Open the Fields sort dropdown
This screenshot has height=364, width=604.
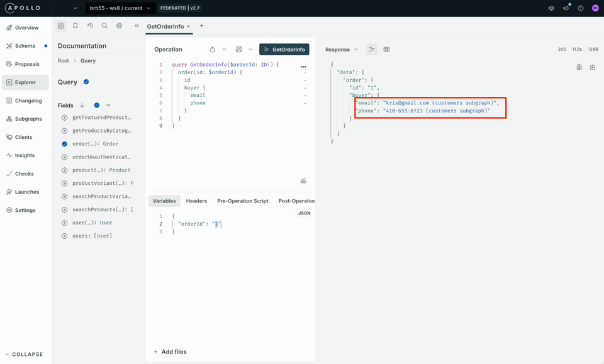click(82, 105)
